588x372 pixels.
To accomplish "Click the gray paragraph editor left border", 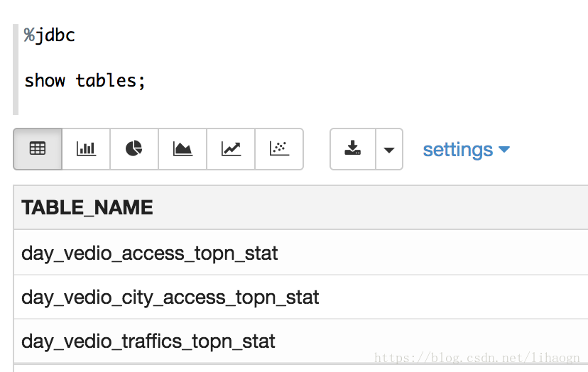I will pos(16,70).
